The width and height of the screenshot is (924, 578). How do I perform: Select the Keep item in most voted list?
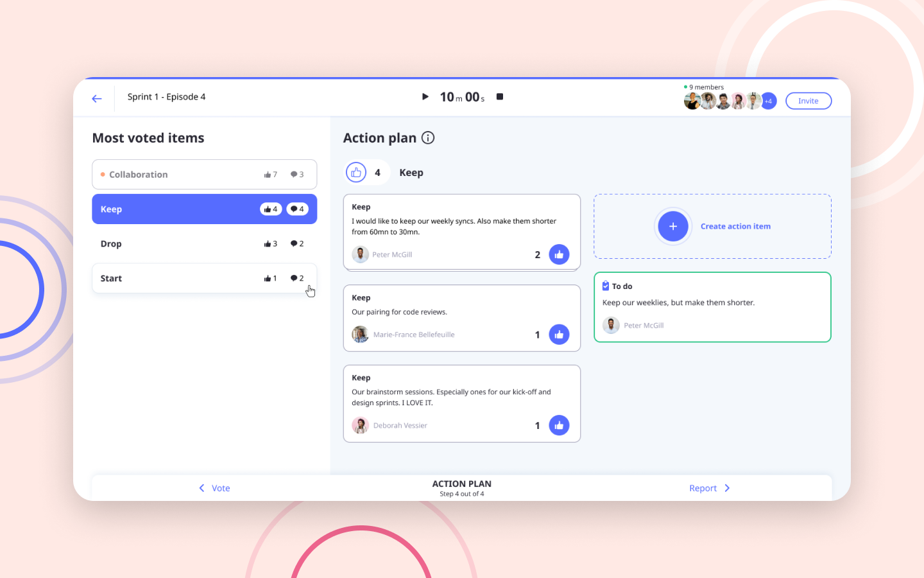204,209
